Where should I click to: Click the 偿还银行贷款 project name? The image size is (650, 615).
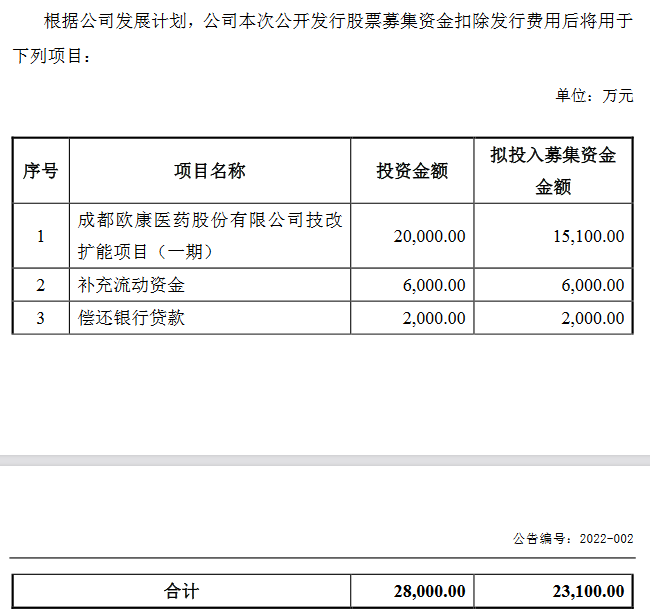point(131,318)
